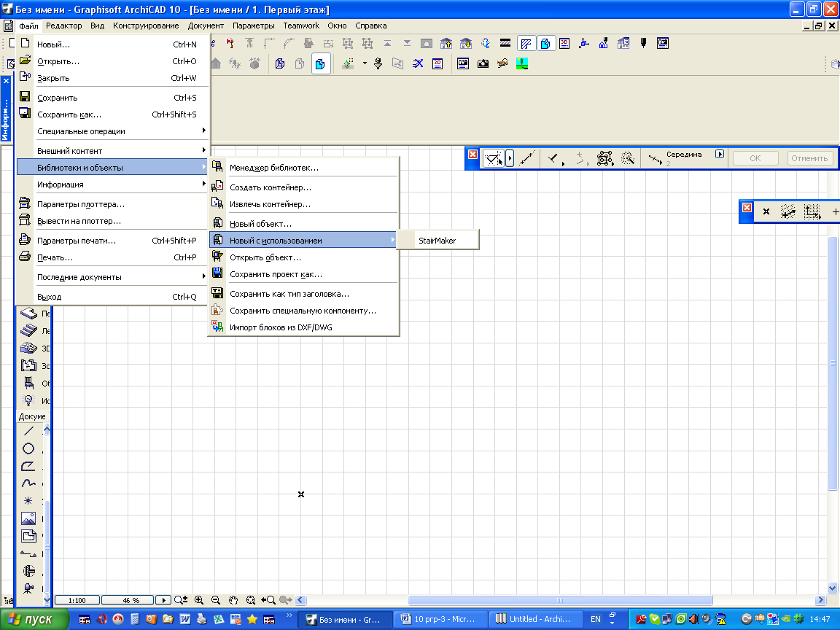Select the Figure picture tool in the toolbox
840x630 pixels.
pyautogui.click(x=28, y=518)
